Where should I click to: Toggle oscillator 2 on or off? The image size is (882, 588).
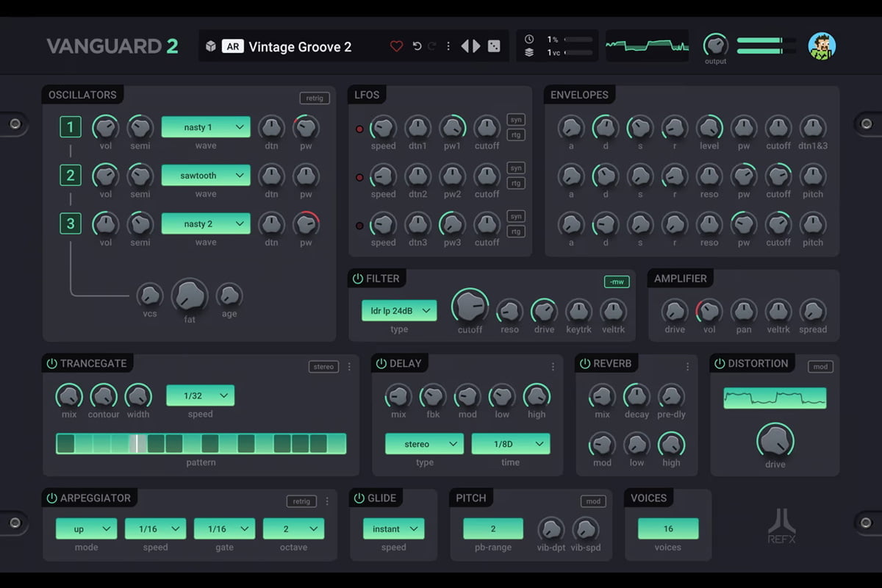coord(71,176)
